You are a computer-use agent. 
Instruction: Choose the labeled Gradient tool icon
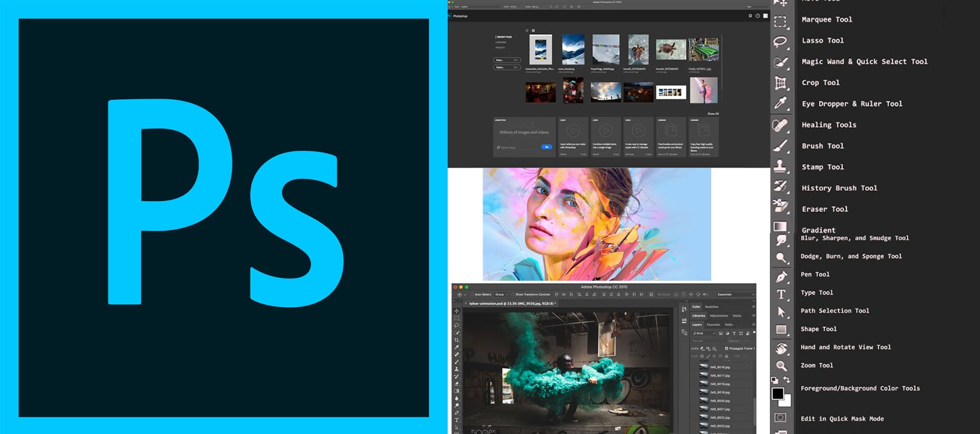(780, 226)
